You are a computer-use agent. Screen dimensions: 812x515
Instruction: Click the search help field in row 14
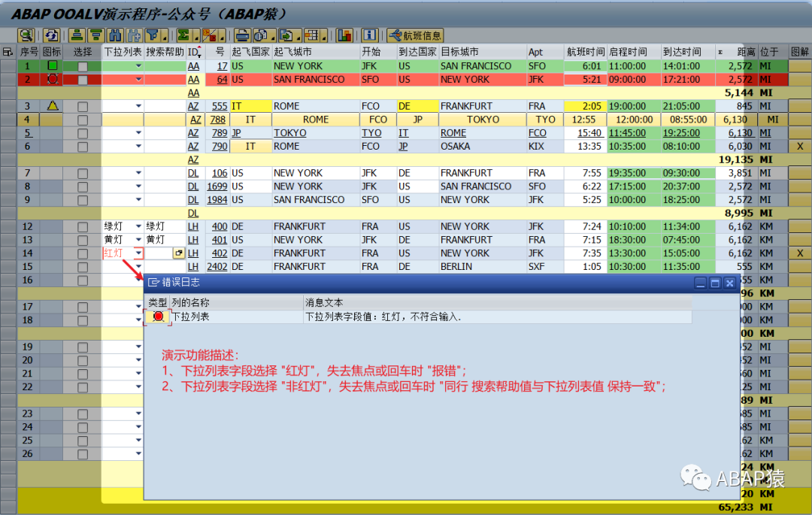tap(159, 253)
